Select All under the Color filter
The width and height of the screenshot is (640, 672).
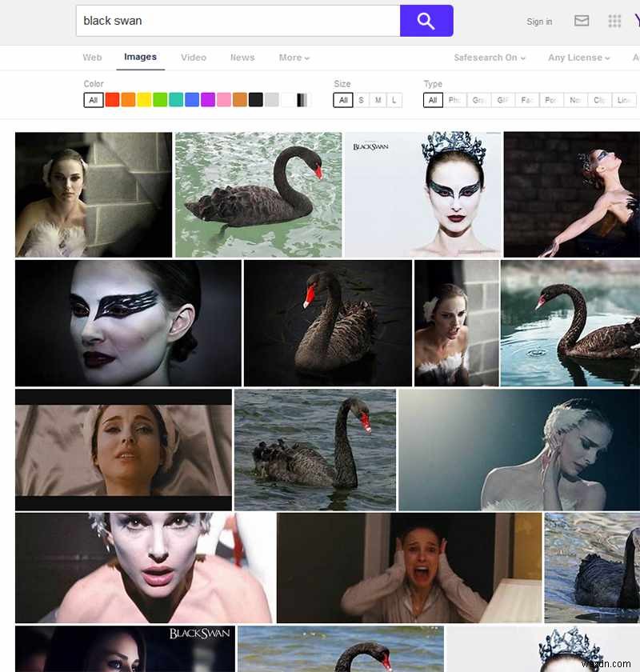(x=93, y=100)
